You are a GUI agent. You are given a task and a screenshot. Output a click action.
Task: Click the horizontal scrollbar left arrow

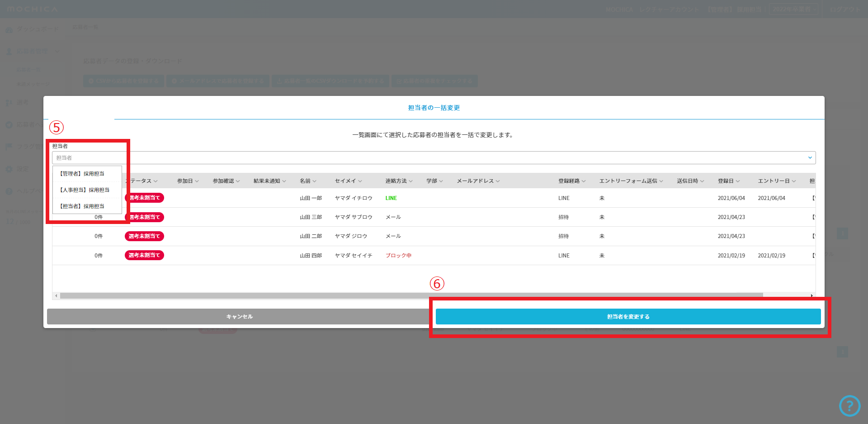coord(56,295)
